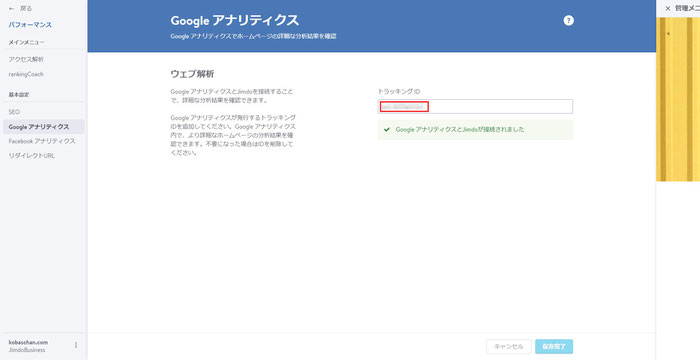
Task: Select Google アナリティクス in the sidebar
Action: pyautogui.click(x=43, y=127)
